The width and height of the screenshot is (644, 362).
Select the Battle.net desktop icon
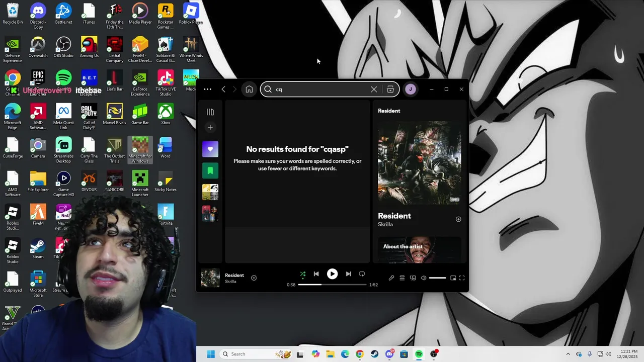pyautogui.click(x=63, y=14)
